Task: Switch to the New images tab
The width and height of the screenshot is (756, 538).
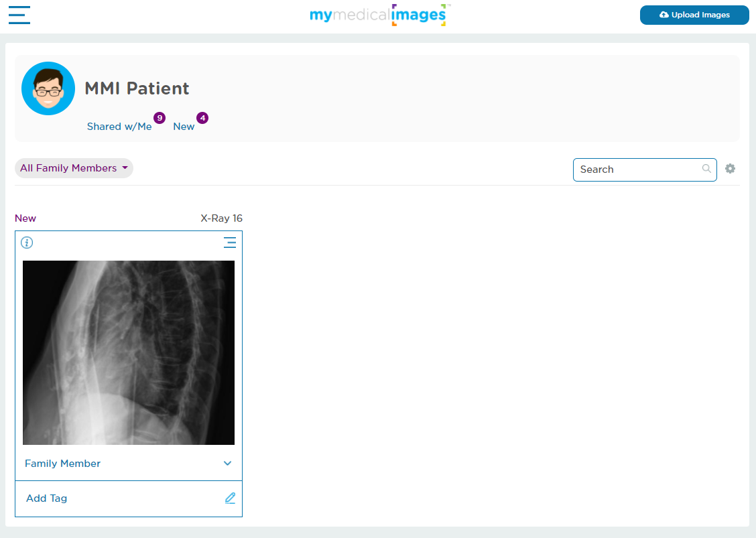Action: click(x=184, y=127)
